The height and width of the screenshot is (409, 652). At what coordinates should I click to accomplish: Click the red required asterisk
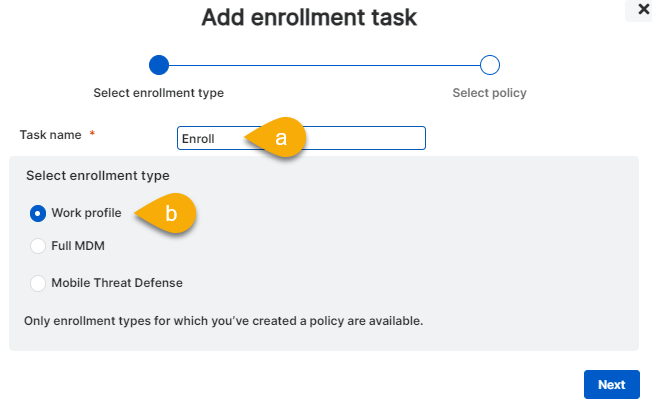93,134
